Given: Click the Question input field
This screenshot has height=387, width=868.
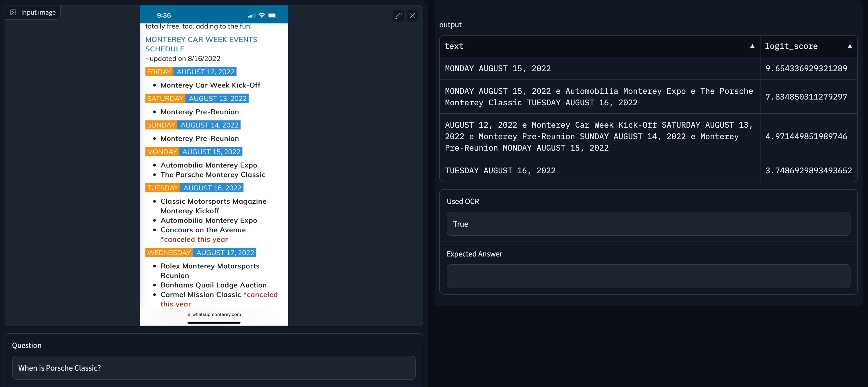Looking at the screenshot, I should coord(214,368).
